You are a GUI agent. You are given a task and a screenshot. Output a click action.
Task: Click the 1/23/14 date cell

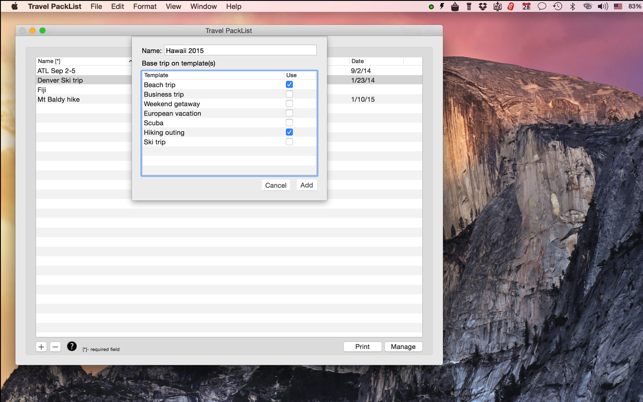click(x=363, y=80)
